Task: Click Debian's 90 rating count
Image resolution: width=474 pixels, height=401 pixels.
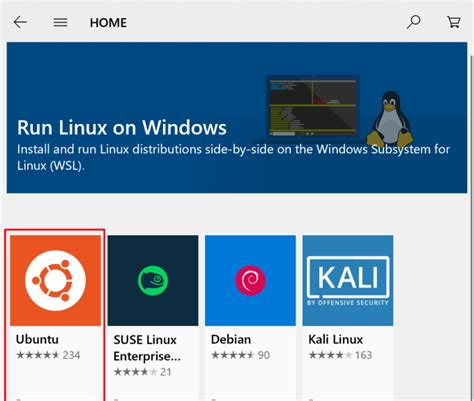Action: 264,355
